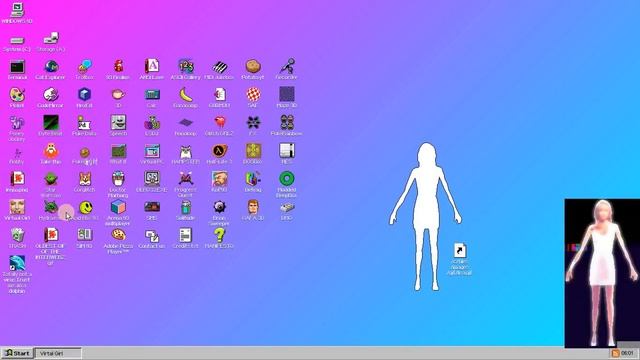The width and height of the screenshot is (640, 360).
Task: Open the Trollbox chat icon
Action: [84, 66]
